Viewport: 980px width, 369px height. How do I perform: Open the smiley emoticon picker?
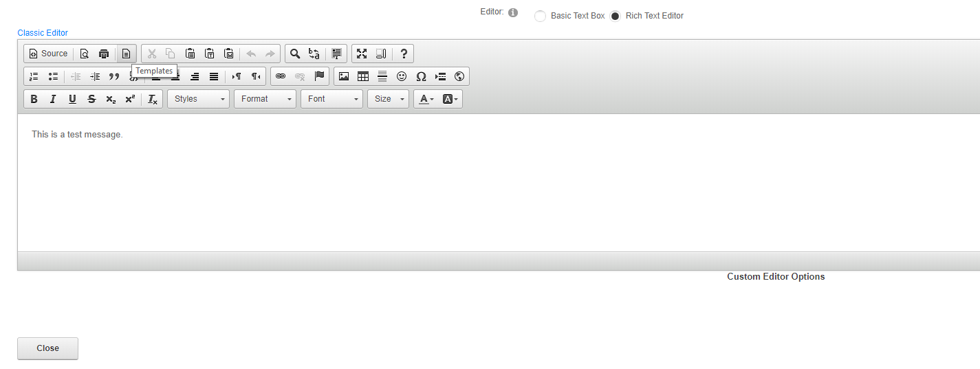(x=402, y=76)
